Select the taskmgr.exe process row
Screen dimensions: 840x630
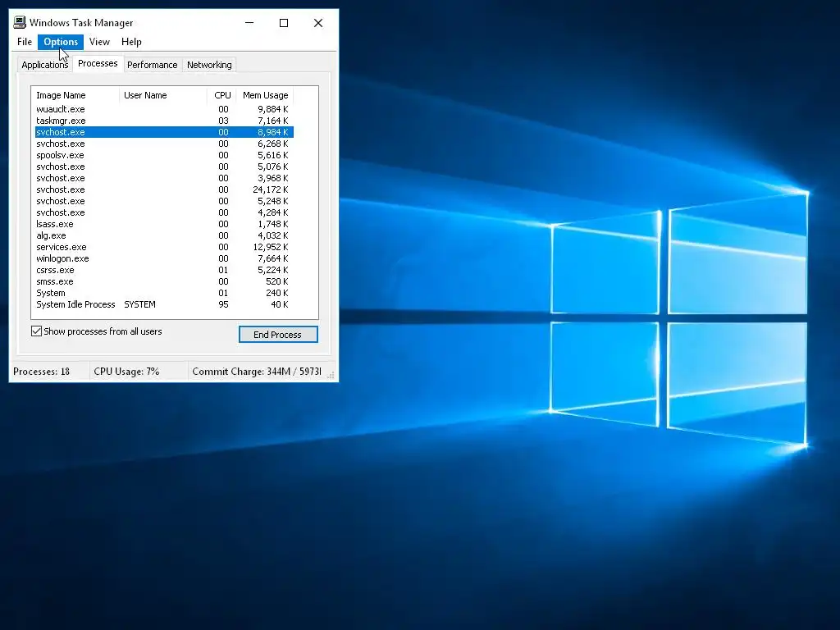[x=162, y=121]
